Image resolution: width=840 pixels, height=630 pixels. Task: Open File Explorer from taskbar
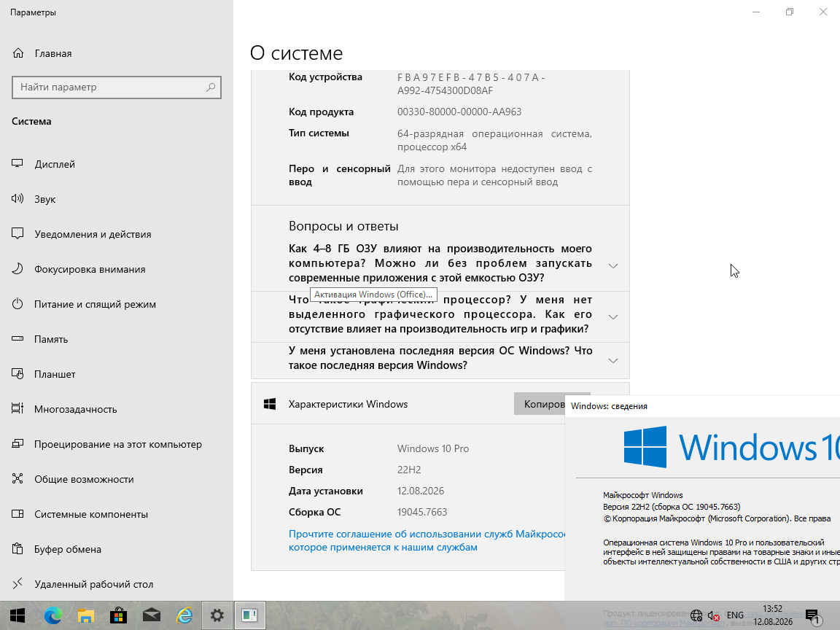tap(86, 615)
